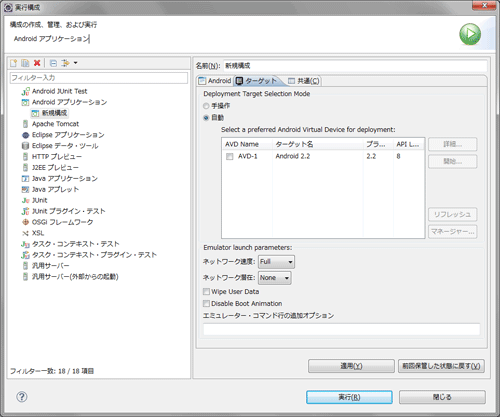Switch to the Android tab
Image resolution: width=500 pixels, height=417 pixels.
[215, 81]
